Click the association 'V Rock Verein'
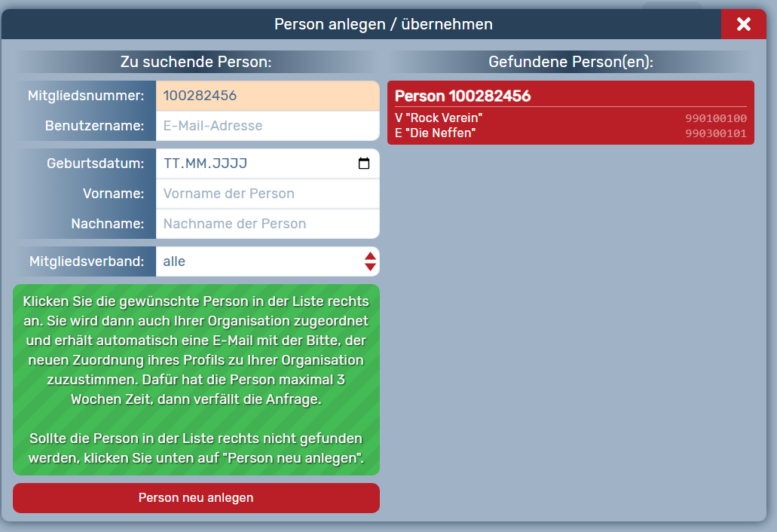The height and width of the screenshot is (532, 777). click(437, 118)
